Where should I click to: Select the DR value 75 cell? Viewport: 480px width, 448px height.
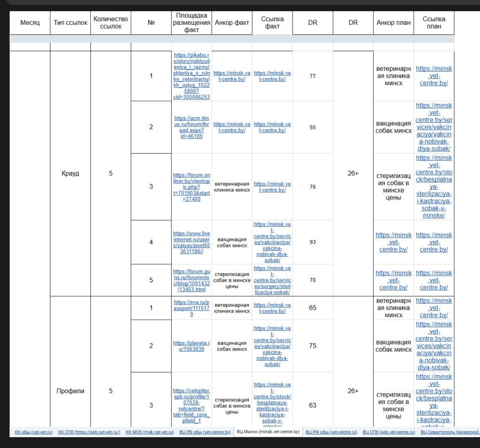coord(313,346)
